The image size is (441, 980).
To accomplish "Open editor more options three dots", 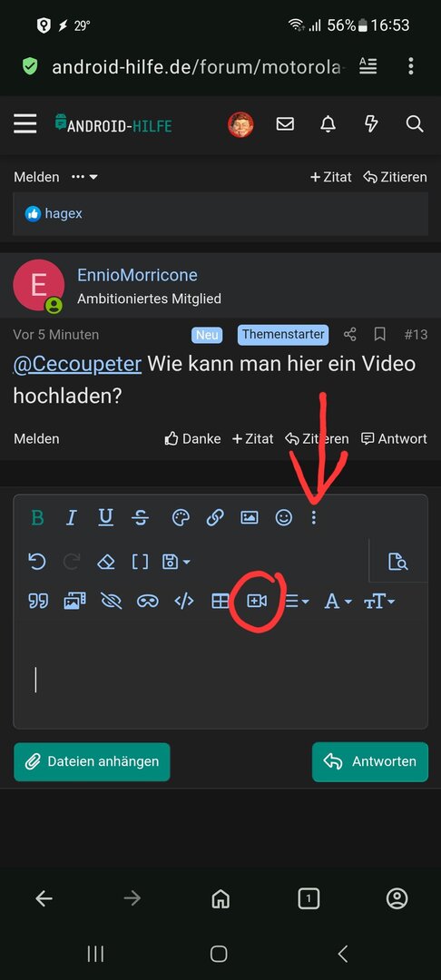I will (314, 517).
